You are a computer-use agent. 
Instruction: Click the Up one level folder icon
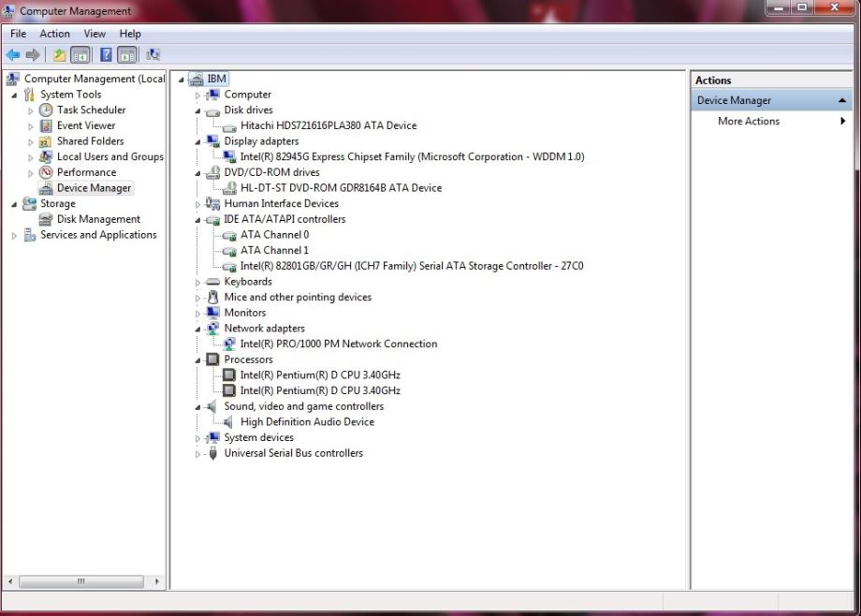click(x=59, y=54)
